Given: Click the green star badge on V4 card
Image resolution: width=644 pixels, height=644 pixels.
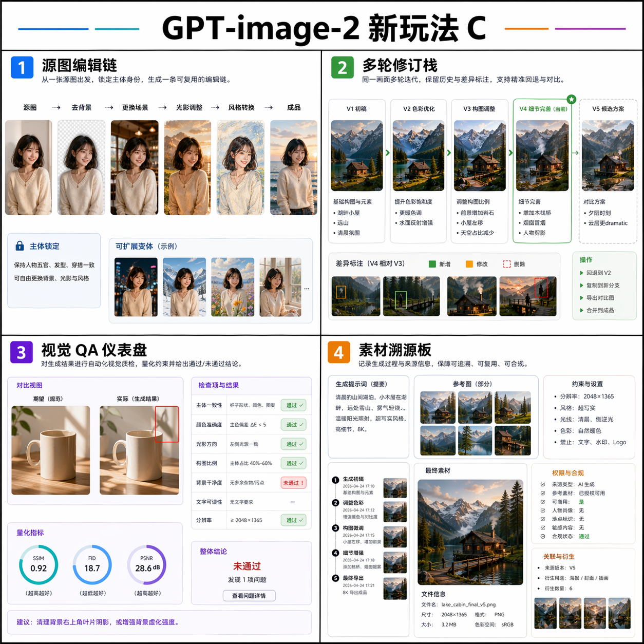Looking at the screenshot, I should tap(571, 99).
